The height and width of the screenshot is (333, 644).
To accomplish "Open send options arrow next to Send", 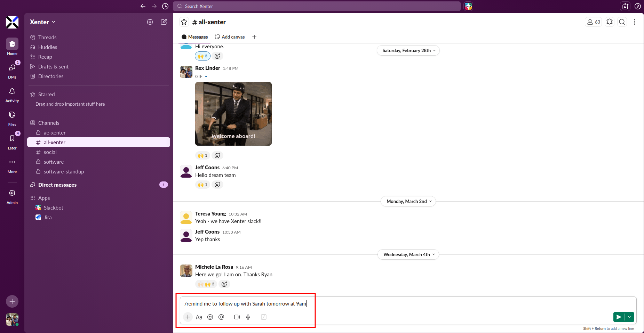I will point(629,317).
